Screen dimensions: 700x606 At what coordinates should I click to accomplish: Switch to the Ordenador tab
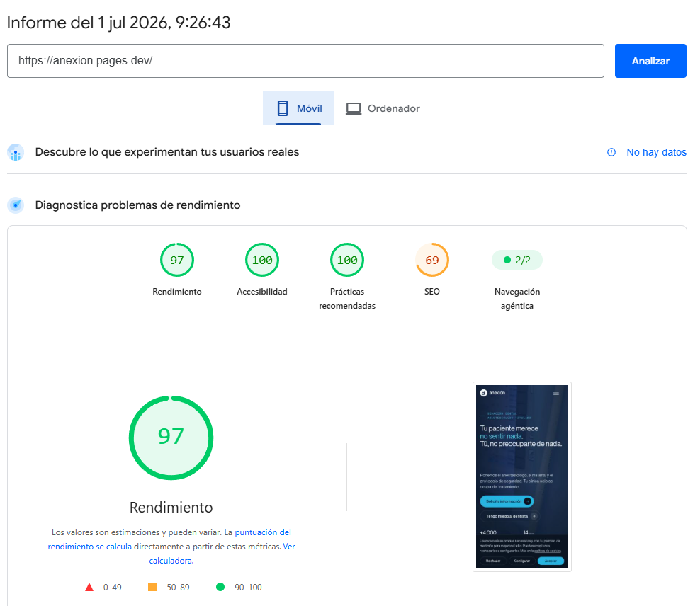click(383, 108)
